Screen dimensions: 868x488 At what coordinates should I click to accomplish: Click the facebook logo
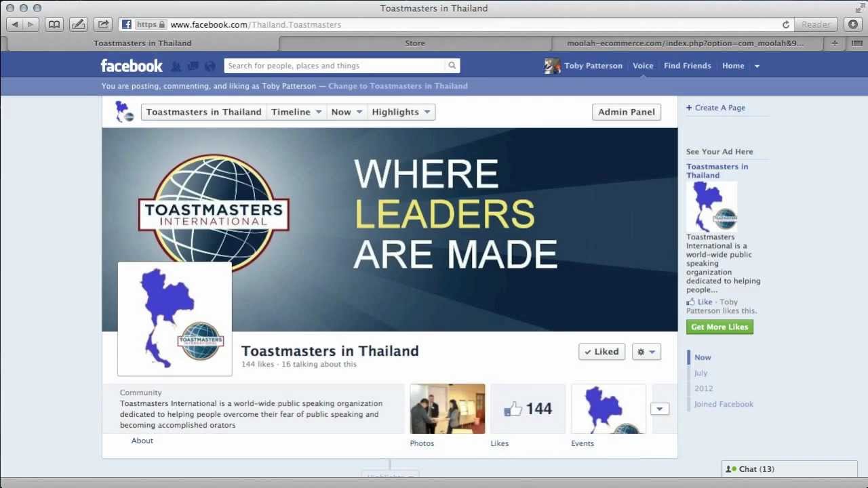(x=132, y=66)
